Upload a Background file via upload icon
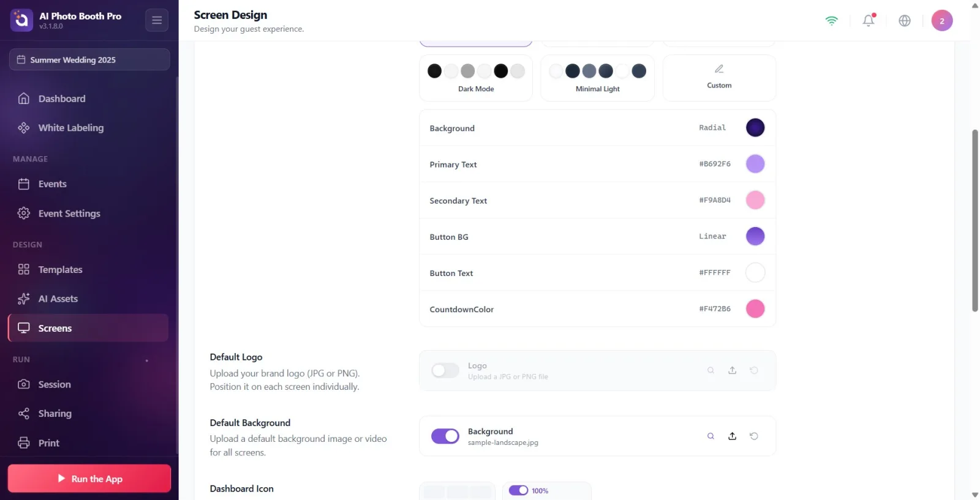Image resolution: width=980 pixels, height=500 pixels. tap(732, 436)
